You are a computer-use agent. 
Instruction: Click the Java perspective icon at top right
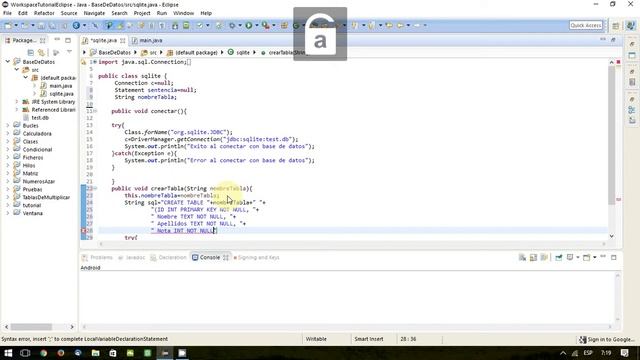[630, 25]
